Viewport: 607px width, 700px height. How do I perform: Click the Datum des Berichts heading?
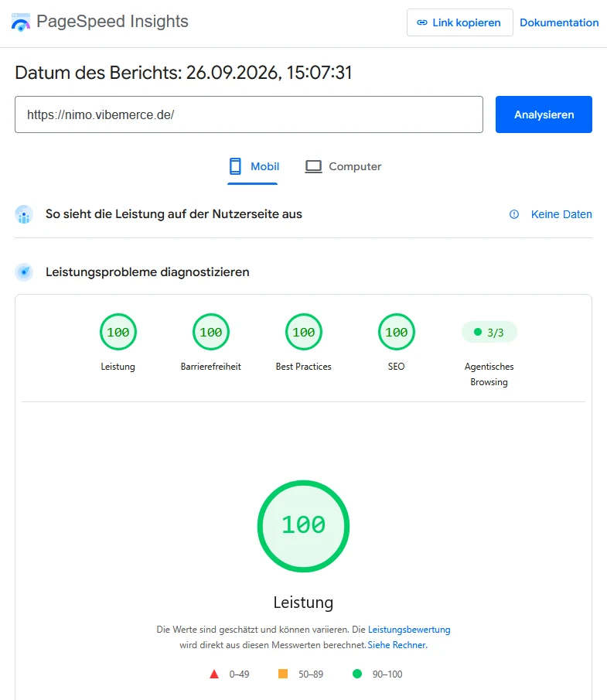[x=183, y=73]
